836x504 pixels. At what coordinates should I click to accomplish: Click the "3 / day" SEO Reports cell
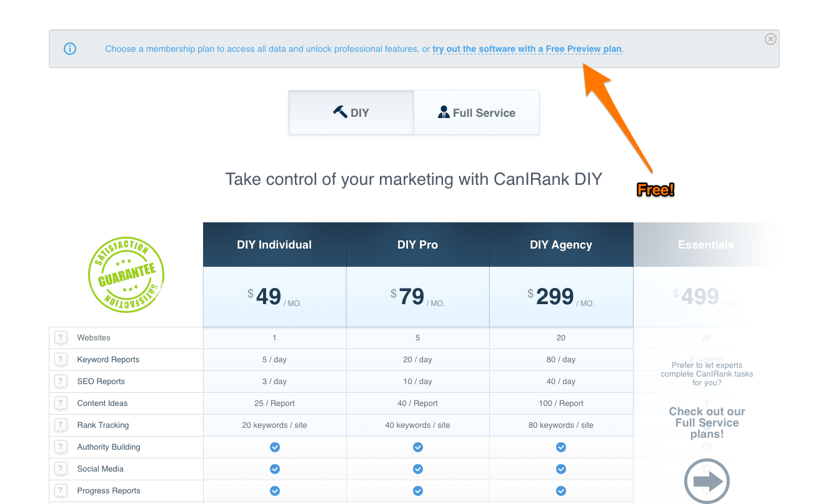[274, 382]
